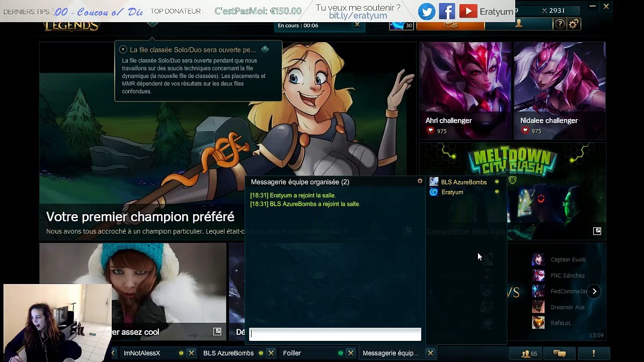Close the Messagerie équip... chat tab

click(x=430, y=353)
